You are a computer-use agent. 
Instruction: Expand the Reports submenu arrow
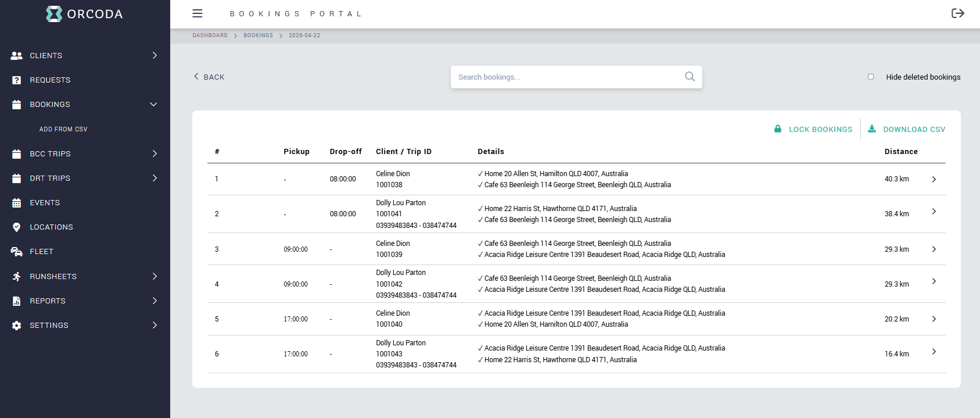[155, 301]
